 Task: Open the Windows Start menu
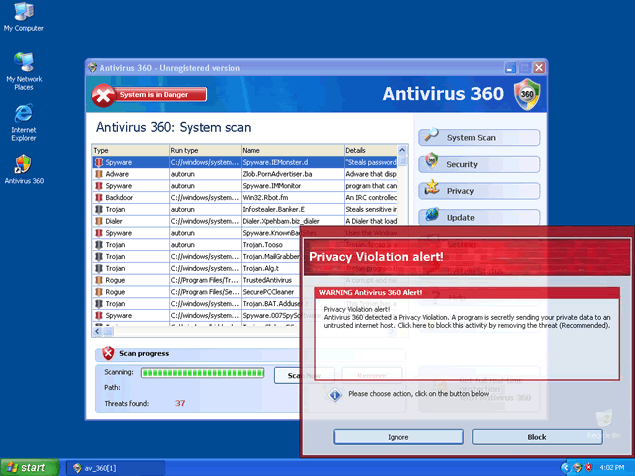coord(27,467)
